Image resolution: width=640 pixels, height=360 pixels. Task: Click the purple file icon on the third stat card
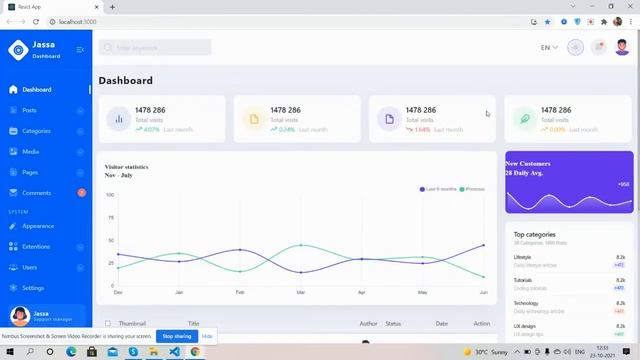click(389, 119)
